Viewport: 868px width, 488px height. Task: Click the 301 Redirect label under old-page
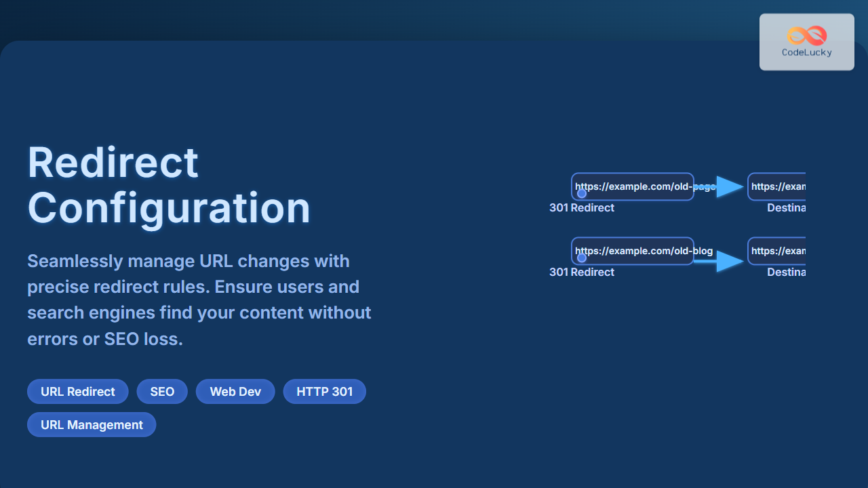click(582, 208)
